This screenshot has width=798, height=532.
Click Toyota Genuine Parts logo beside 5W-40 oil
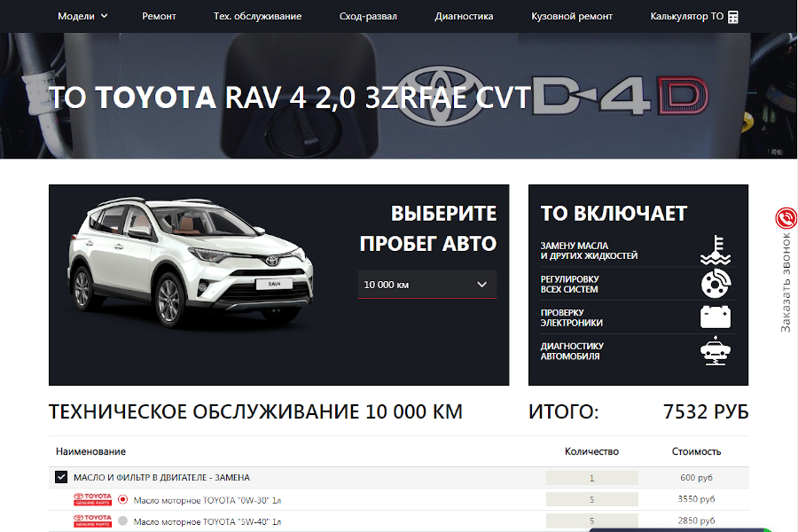pyautogui.click(x=92, y=521)
